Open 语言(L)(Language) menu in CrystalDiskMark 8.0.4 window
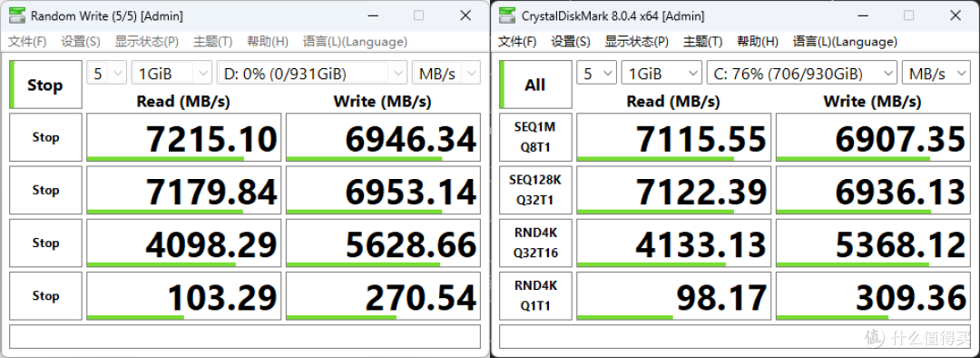Image resolution: width=980 pixels, height=358 pixels. [x=845, y=41]
